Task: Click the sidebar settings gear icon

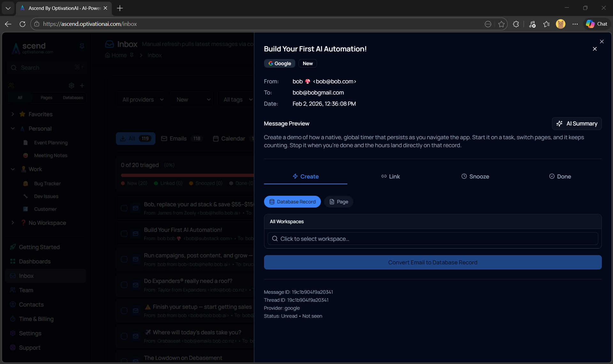Action: pos(72,86)
